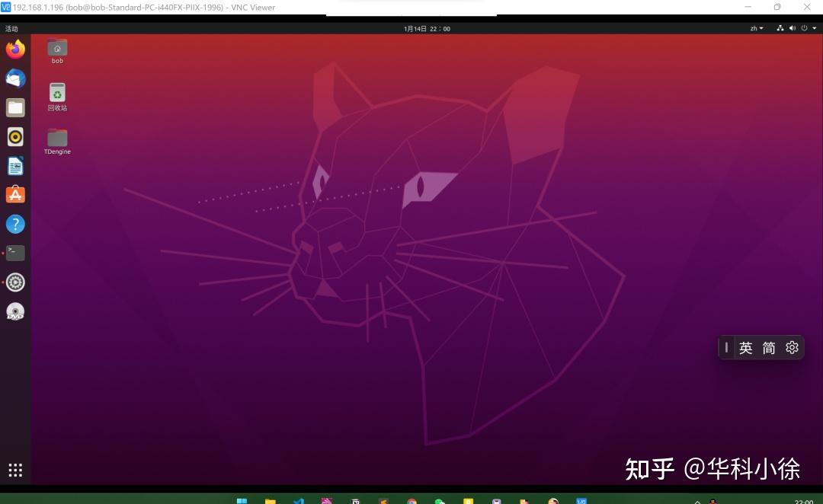Minimize the VNC Viewer window
823x504 pixels.
click(748, 7)
